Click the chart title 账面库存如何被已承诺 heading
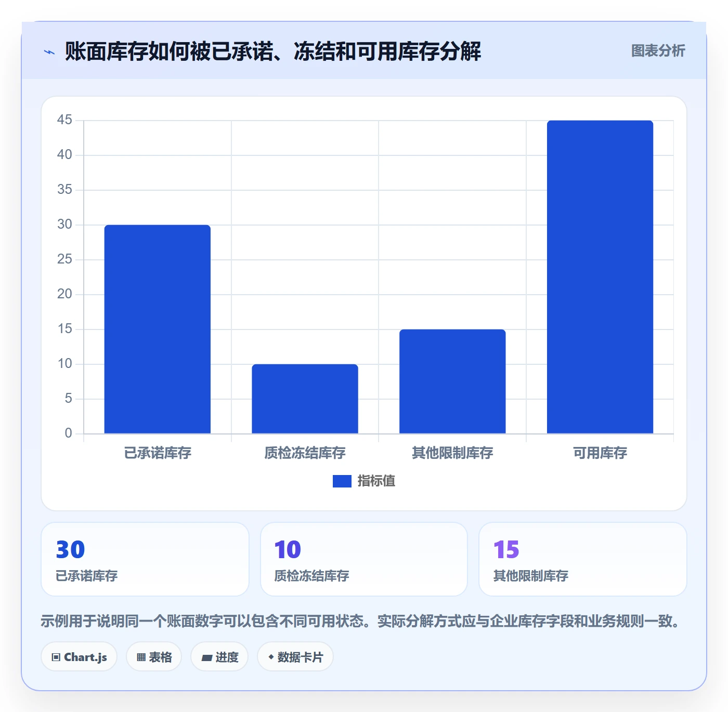Screen dimensions: 728x712 pos(273,51)
